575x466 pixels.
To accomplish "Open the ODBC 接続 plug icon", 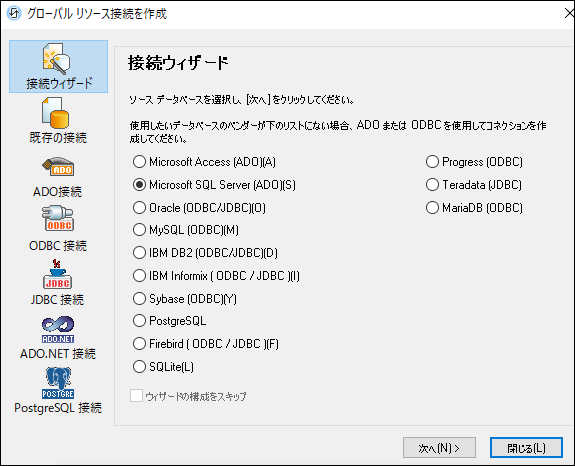I will [58, 219].
